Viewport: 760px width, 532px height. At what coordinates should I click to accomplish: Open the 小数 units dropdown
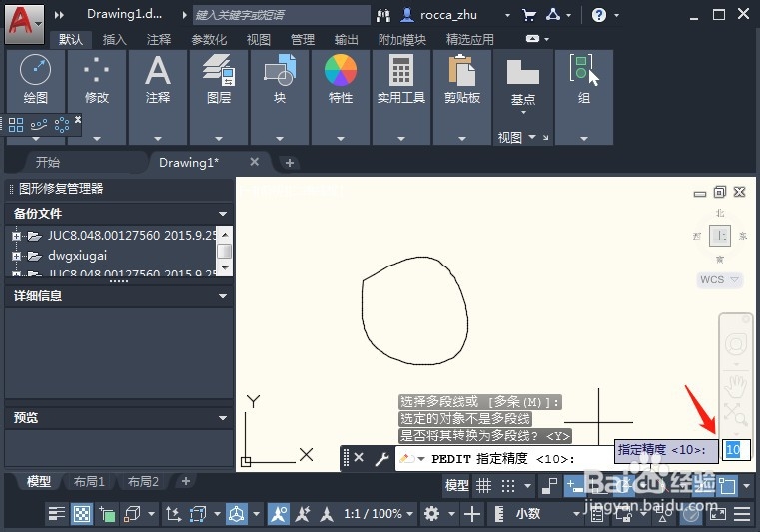click(547, 514)
